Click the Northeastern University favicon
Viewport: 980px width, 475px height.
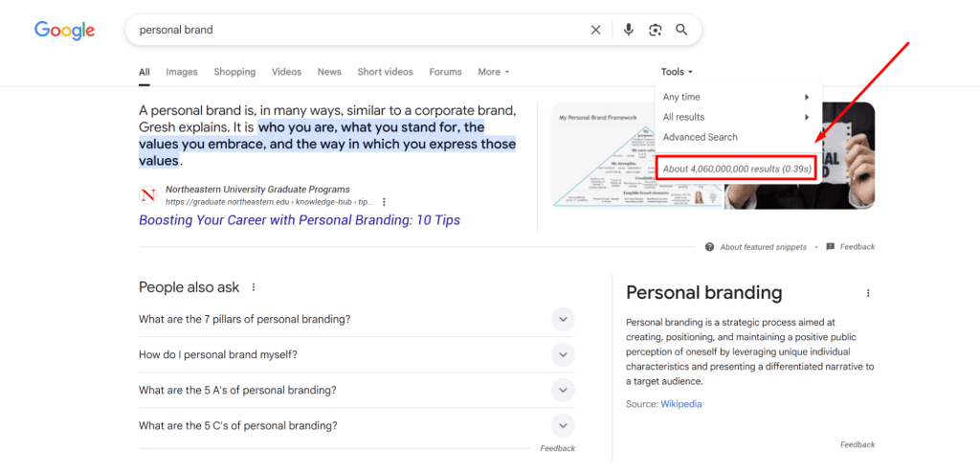pyautogui.click(x=148, y=195)
